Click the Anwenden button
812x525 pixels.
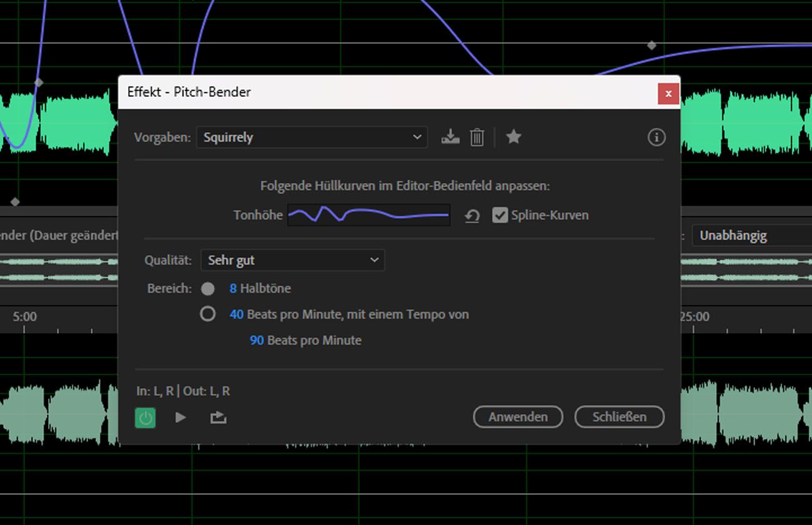518,417
